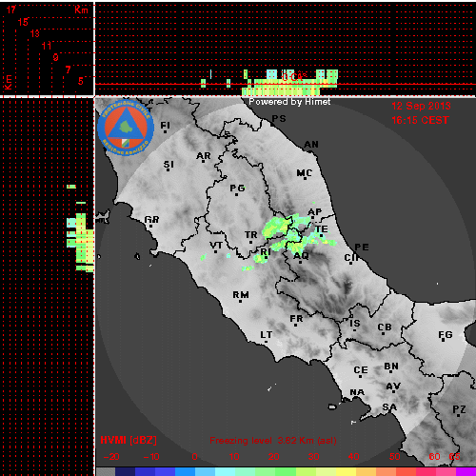Click the PS city label on map
The width and height of the screenshot is (476, 476).
coord(279,119)
